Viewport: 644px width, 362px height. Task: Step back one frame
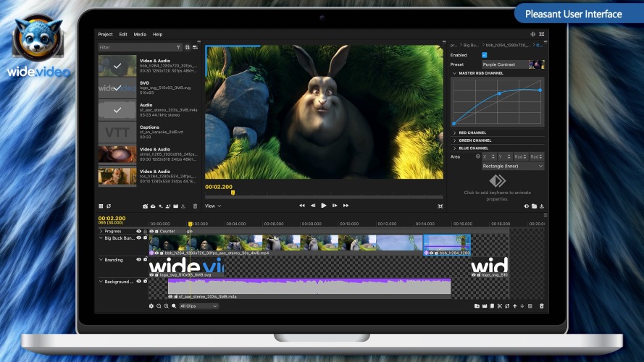click(313, 205)
